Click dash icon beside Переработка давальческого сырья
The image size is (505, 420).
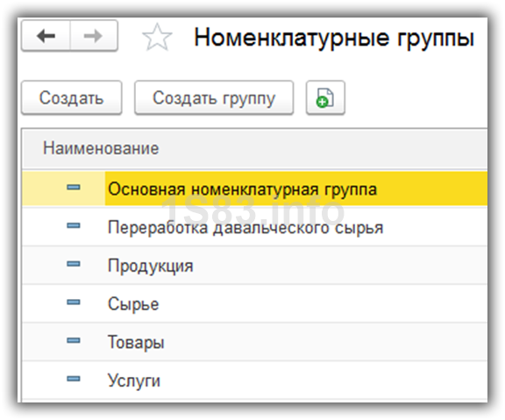pyautogui.click(x=74, y=225)
